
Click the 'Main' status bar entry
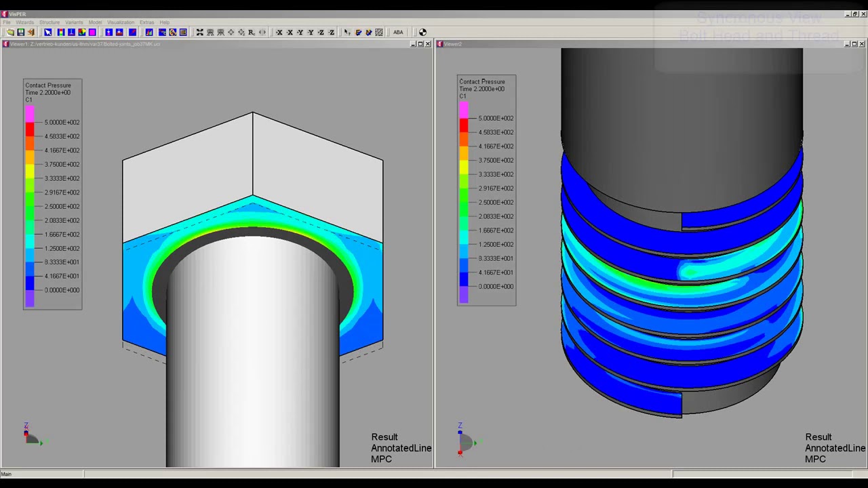pyautogui.click(x=6, y=474)
